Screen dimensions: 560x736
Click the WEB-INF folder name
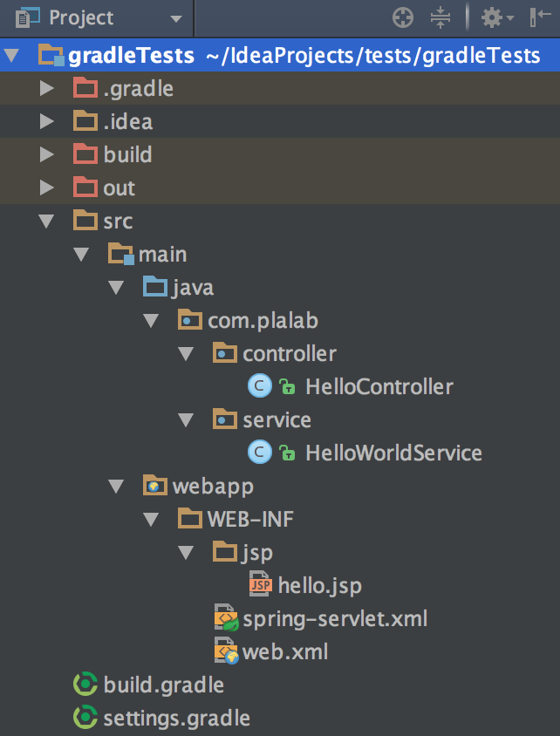pyautogui.click(x=250, y=519)
